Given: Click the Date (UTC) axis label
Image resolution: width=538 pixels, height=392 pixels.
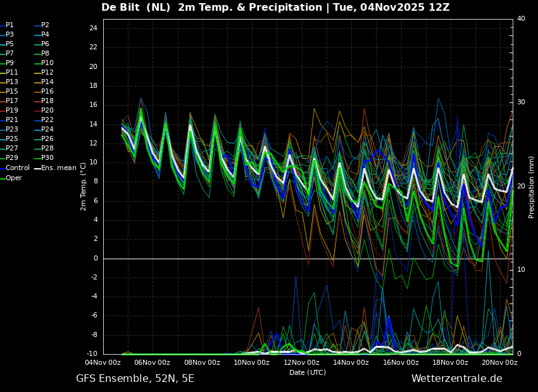Looking at the screenshot, I should (308, 372).
